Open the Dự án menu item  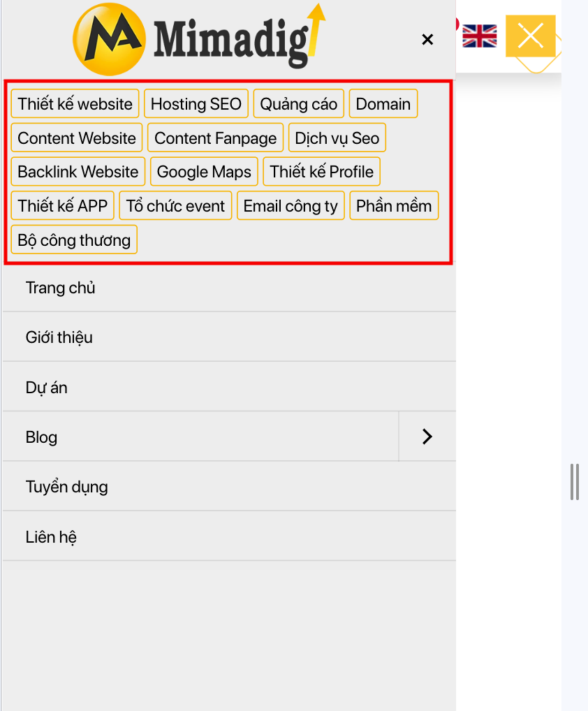(47, 388)
